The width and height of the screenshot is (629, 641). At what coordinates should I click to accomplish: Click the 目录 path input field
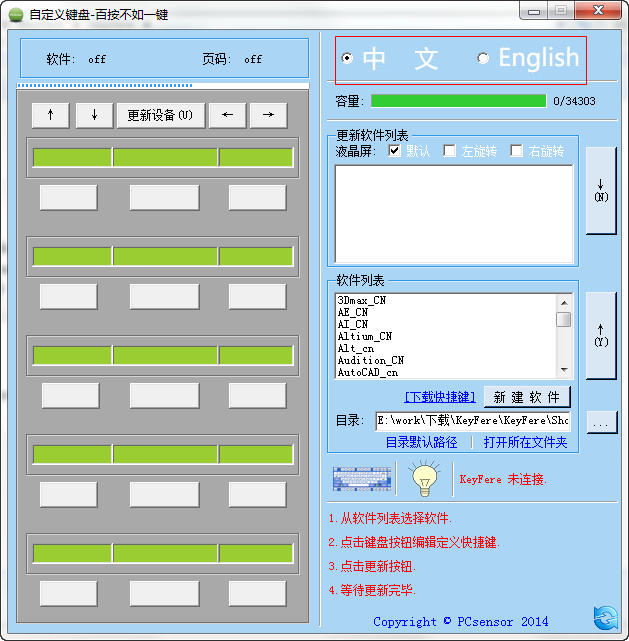[473, 421]
